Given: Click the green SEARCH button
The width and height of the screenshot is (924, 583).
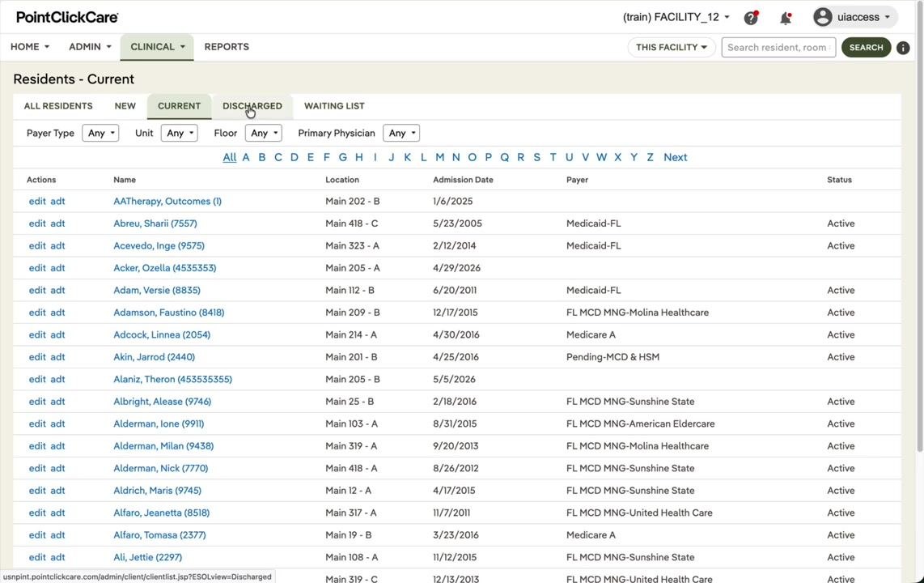Looking at the screenshot, I should point(866,47).
